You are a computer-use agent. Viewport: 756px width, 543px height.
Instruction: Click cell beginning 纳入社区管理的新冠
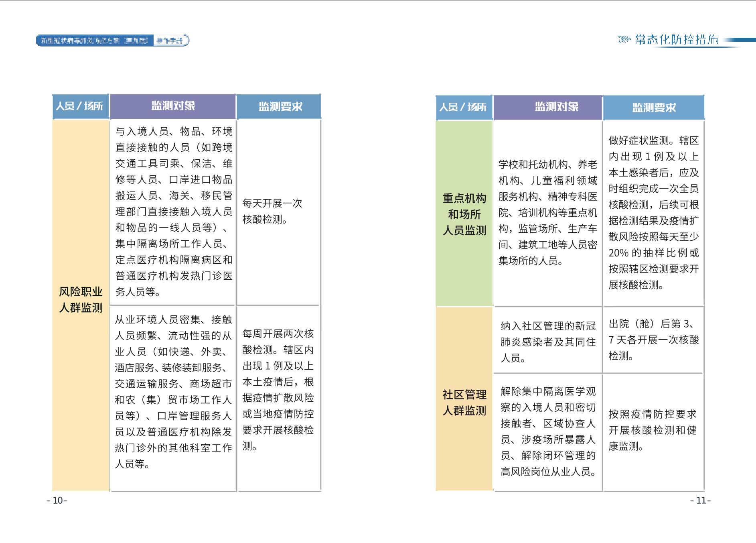click(x=548, y=340)
